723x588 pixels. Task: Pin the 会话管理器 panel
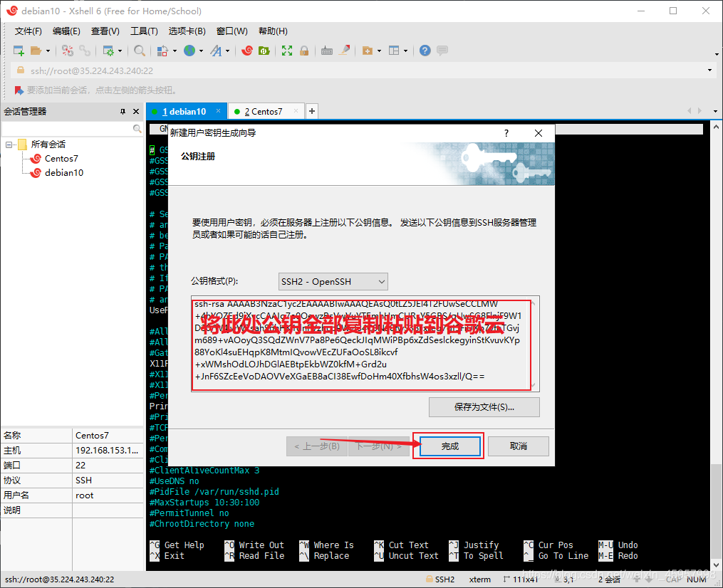point(123,112)
